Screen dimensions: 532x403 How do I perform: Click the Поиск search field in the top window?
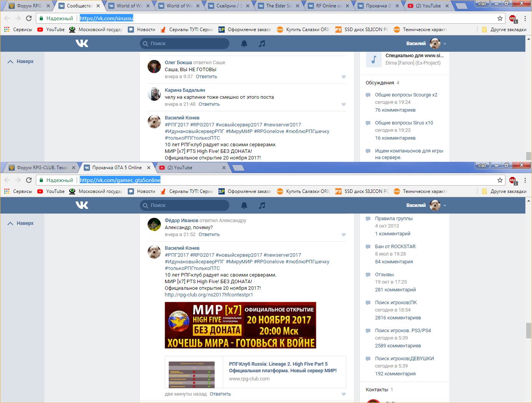(x=185, y=44)
